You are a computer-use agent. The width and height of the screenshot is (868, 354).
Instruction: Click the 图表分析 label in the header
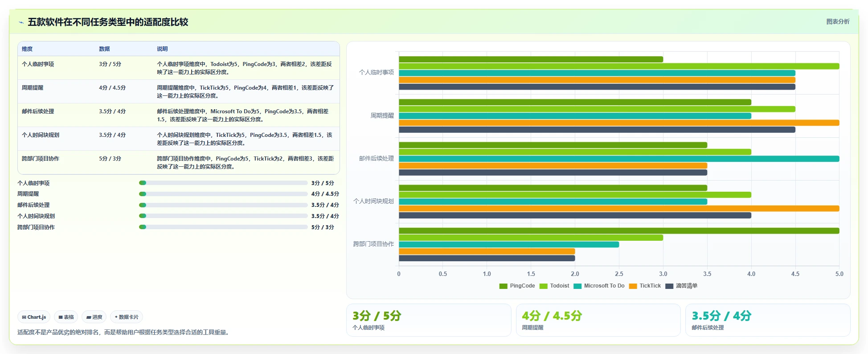click(838, 21)
